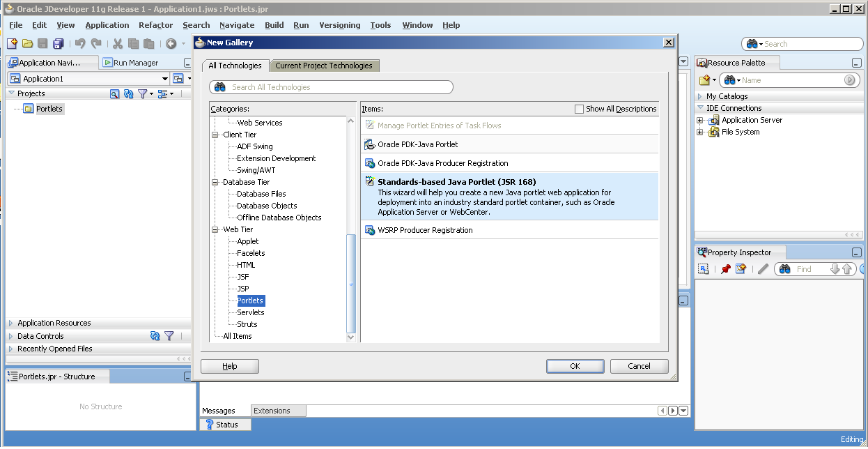Click the binoculars icon in gallery search
The image size is (868, 449).
click(220, 87)
